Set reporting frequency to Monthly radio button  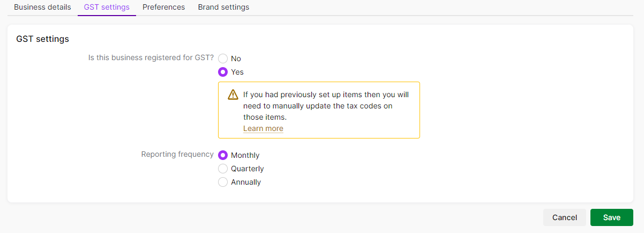(x=223, y=155)
